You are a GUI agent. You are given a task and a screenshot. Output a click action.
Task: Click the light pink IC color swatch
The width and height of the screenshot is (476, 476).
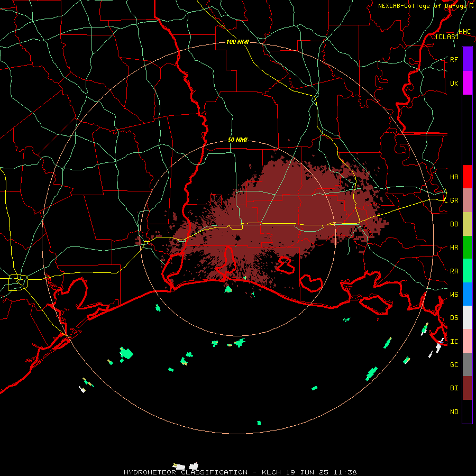[x=467, y=341]
